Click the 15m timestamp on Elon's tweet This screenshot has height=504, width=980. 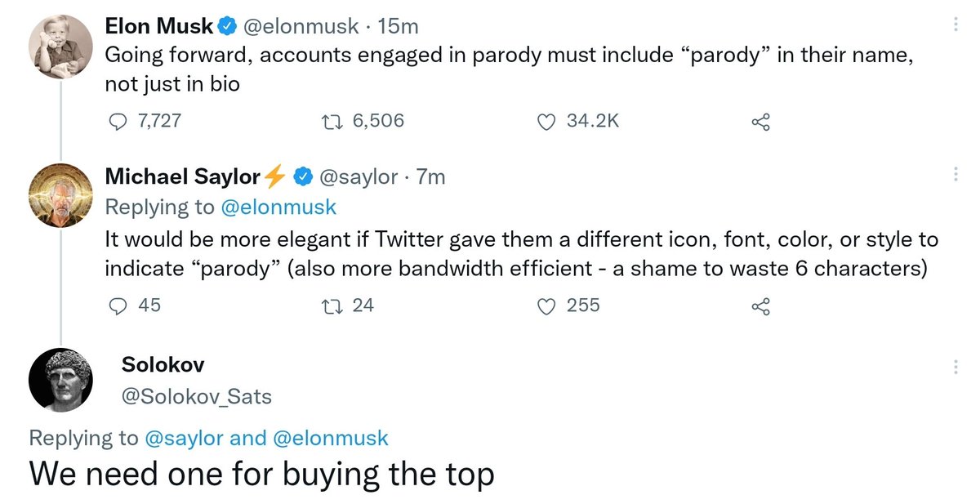(x=399, y=26)
